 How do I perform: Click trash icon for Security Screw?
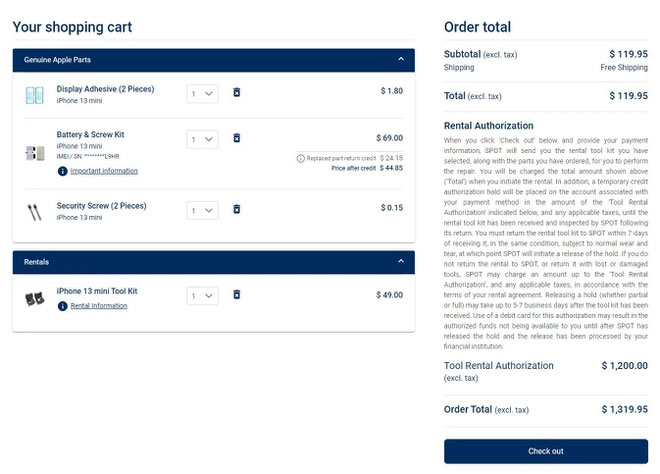(237, 209)
